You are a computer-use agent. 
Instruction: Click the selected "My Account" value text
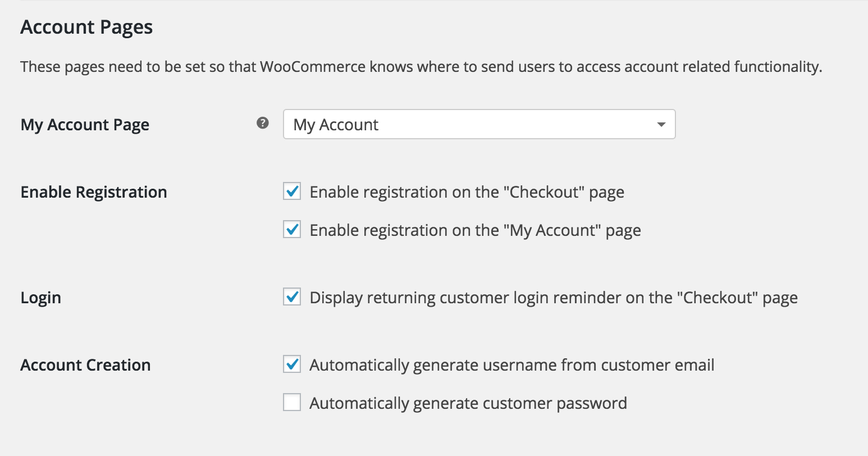336,125
